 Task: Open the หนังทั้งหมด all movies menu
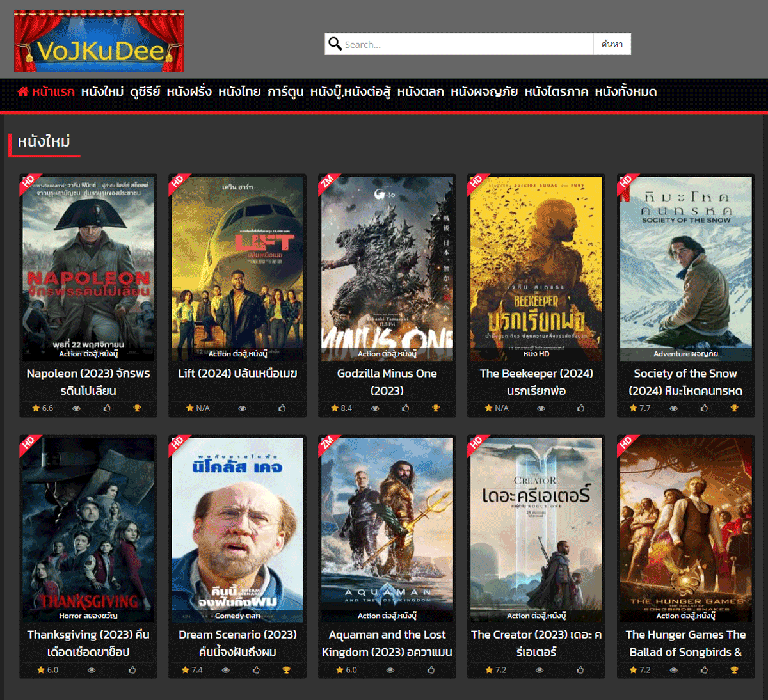pos(626,91)
